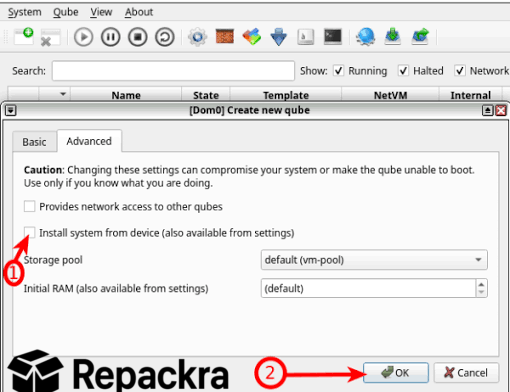The width and height of the screenshot is (510, 392).
Task: Click the blue down-arrow update icon
Action: [279, 37]
